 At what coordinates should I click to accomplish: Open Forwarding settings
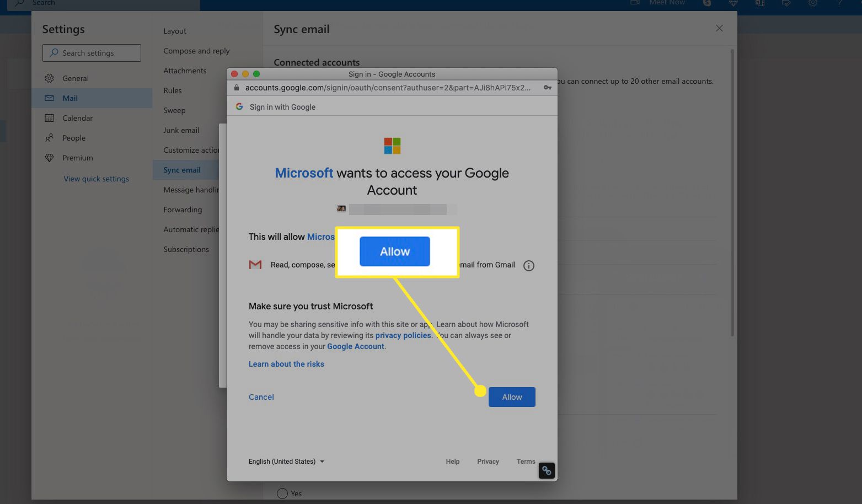(183, 210)
